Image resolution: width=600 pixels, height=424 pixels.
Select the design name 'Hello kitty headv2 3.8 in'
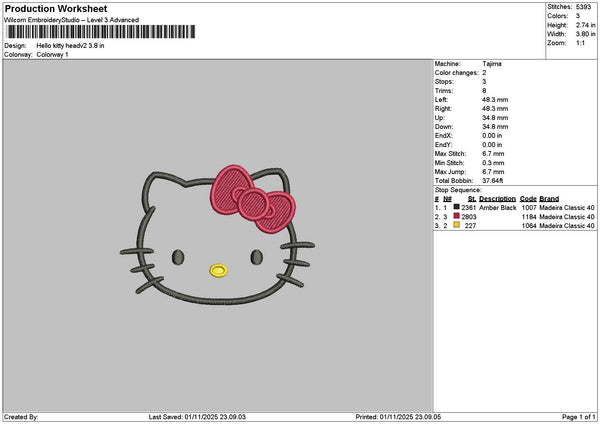point(70,46)
